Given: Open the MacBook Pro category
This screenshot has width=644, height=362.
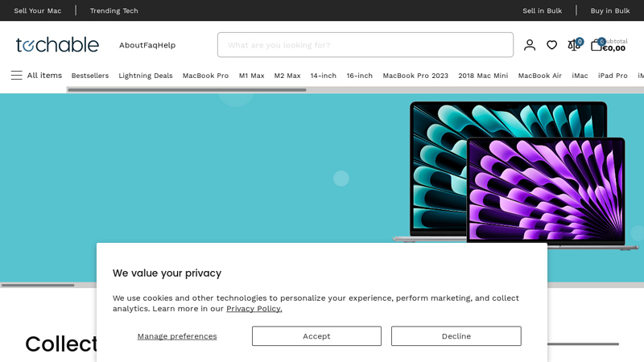Looking at the screenshot, I should (x=205, y=76).
